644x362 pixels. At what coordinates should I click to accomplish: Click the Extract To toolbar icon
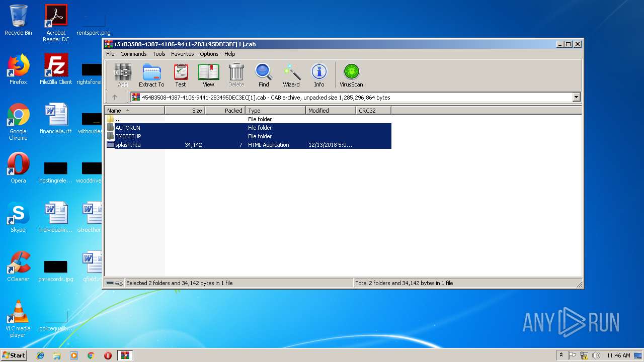pos(151,75)
